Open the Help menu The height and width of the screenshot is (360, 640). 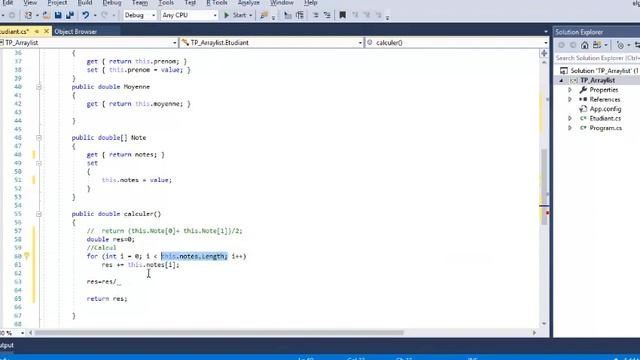click(x=311, y=3)
